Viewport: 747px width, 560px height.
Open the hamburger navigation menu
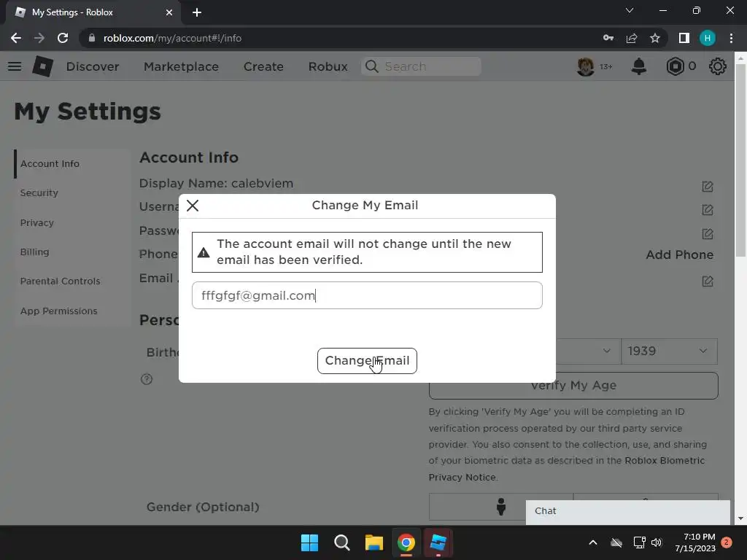coord(15,66)
